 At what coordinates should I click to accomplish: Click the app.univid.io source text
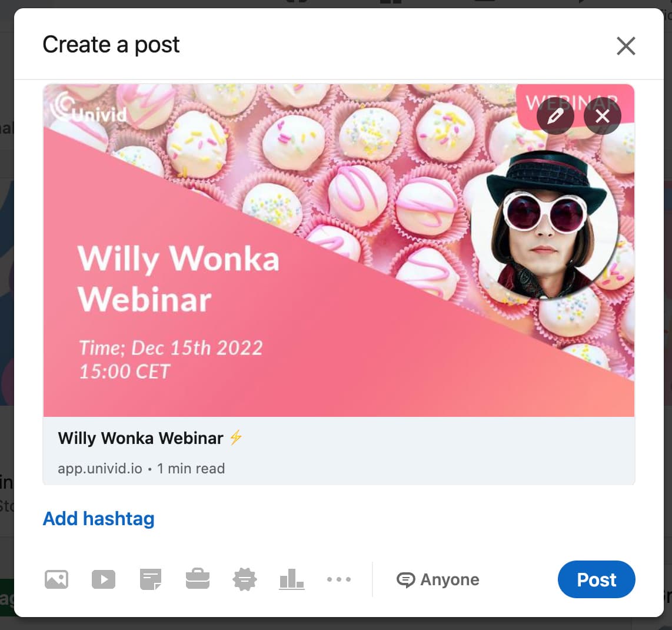click(100, 468)
